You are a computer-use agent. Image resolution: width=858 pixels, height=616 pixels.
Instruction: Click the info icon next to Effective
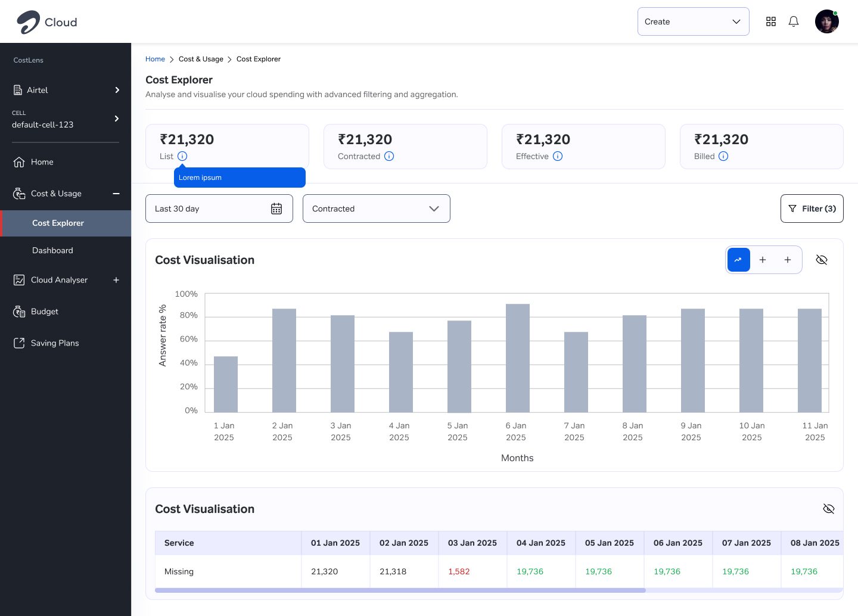[558, 156]
